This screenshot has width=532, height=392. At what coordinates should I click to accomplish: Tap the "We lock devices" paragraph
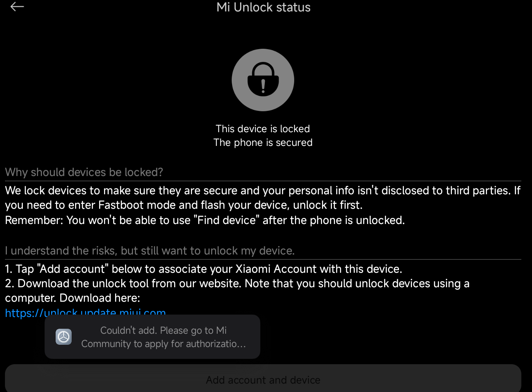pos(263,198)
